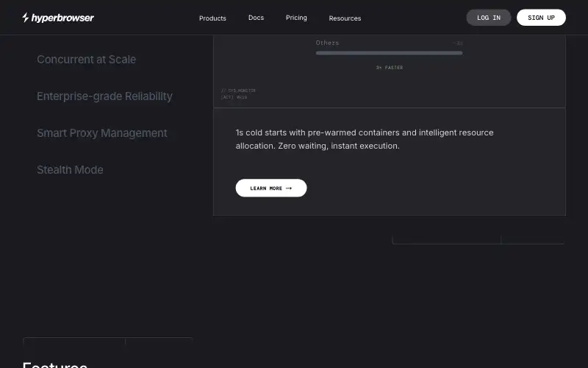Open the Products menu
This screenshot has width=588, height=368.
(212, 18)
